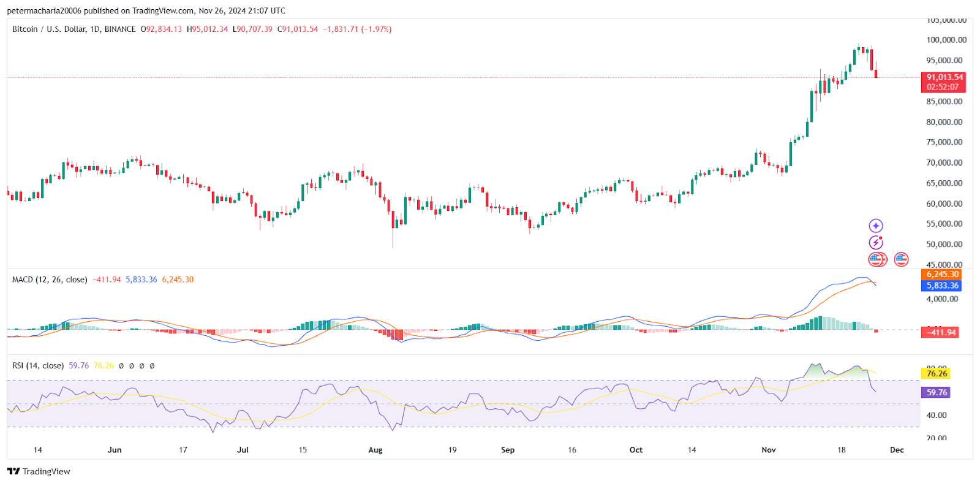Click the high value H95,012.34
Image resolution: width=980 pixels, height=483 pixels.
click(207, 29)
